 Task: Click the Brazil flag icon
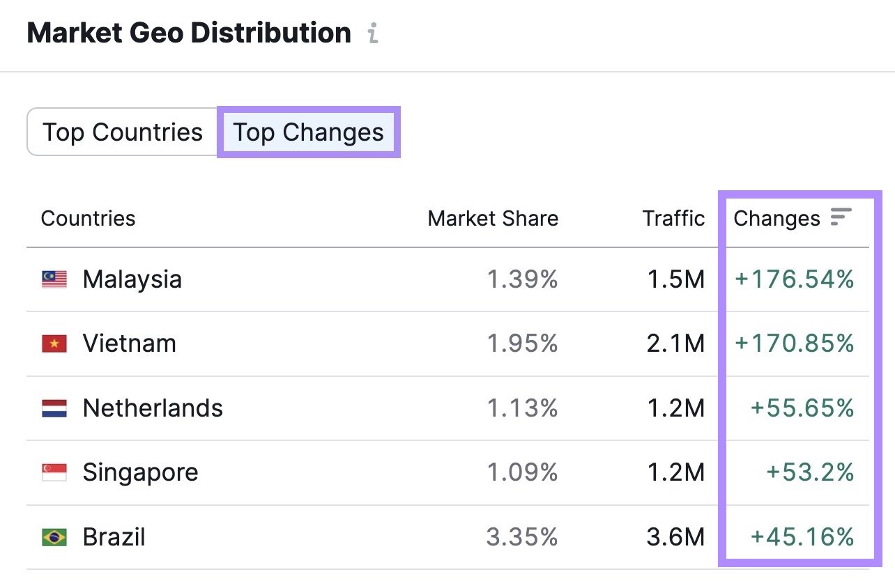pos(56,536)
